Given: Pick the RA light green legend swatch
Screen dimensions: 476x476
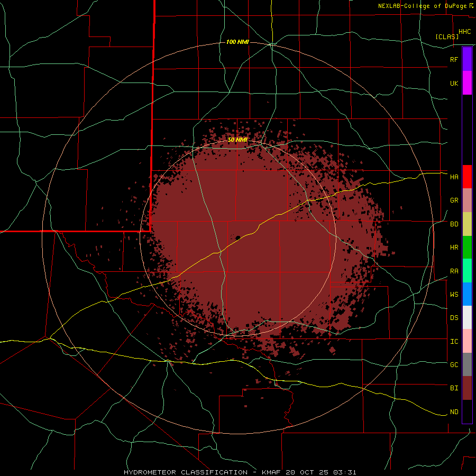Looking at the screenshot, I should click(467, 271).
